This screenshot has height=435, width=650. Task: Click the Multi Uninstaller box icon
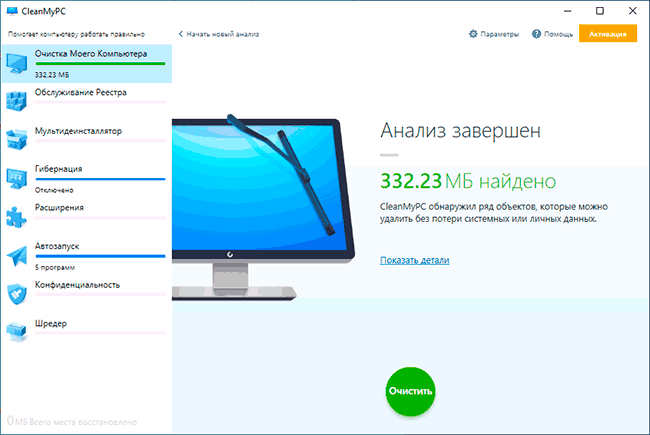(17, 139)
